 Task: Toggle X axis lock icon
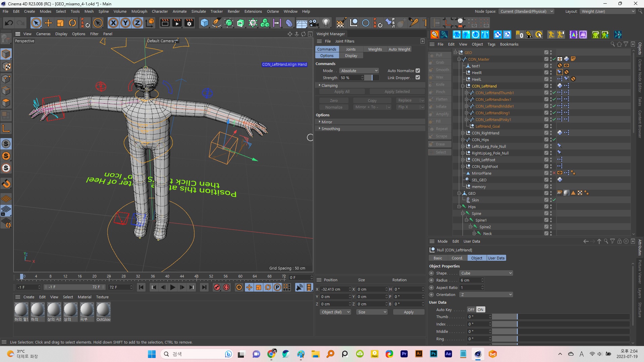113,23
